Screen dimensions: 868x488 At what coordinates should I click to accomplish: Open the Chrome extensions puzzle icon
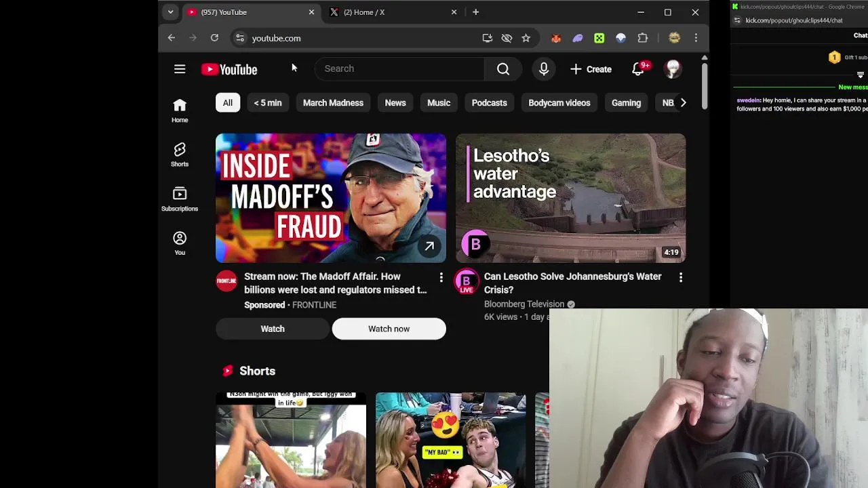click(643, 38)
